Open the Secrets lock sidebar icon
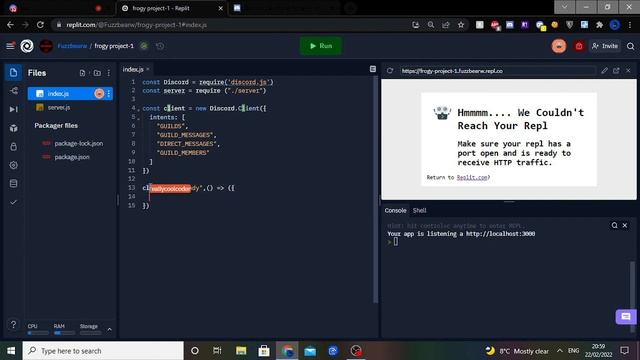 13,147
